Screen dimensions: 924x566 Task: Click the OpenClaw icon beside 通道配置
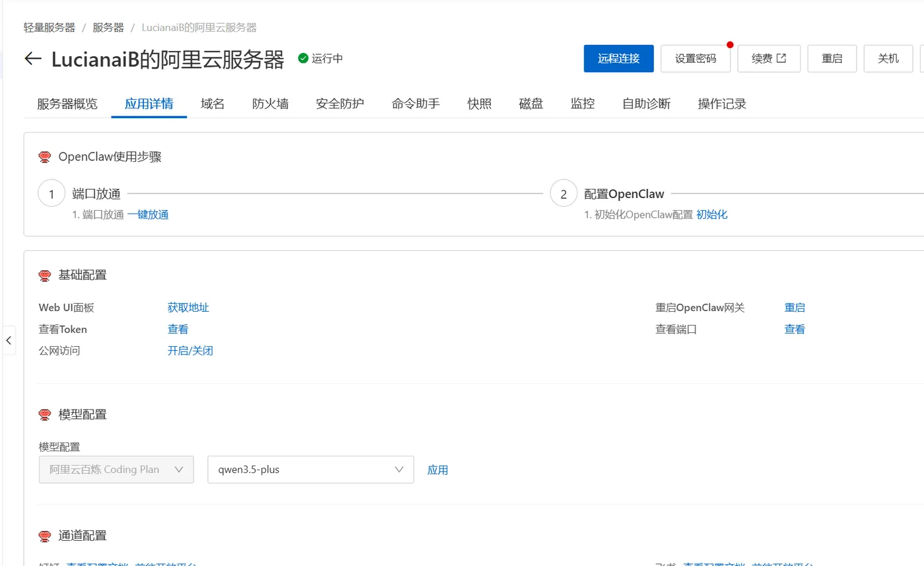click(45, 536)
